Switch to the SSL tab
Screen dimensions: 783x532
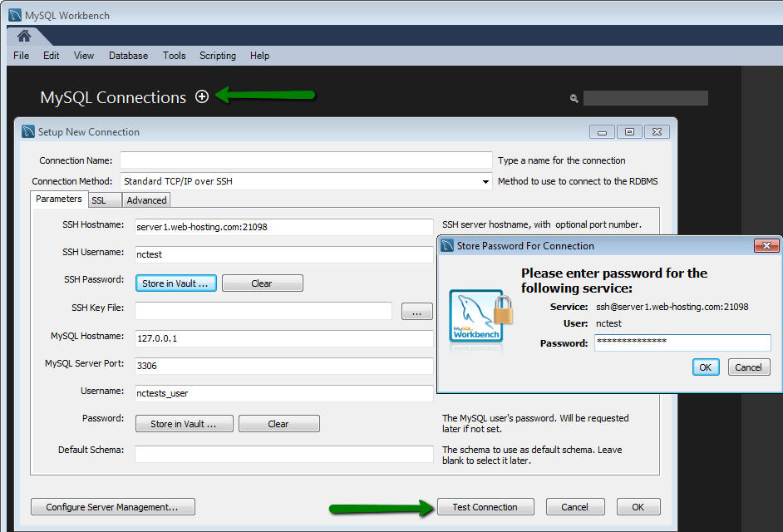point(104,199)
